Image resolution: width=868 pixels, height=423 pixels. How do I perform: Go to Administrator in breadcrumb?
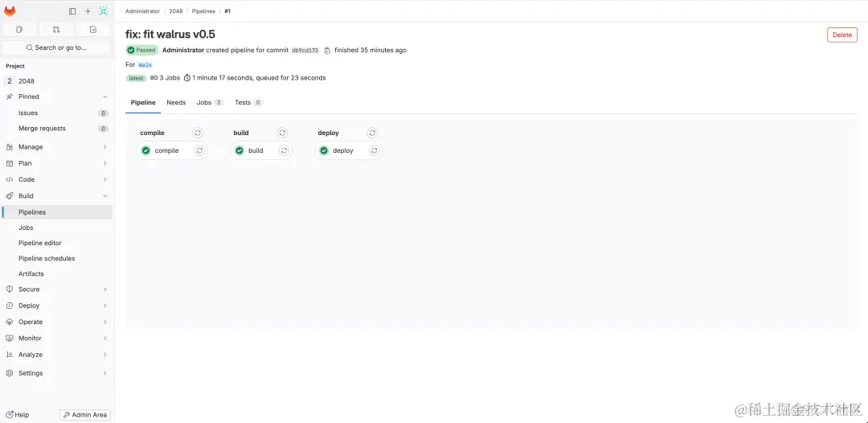[142, 11]
